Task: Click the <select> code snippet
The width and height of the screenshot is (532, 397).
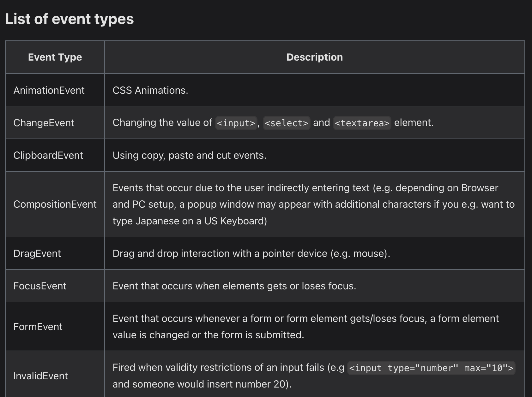Action: pyautogui.click(x=287, y=123)
